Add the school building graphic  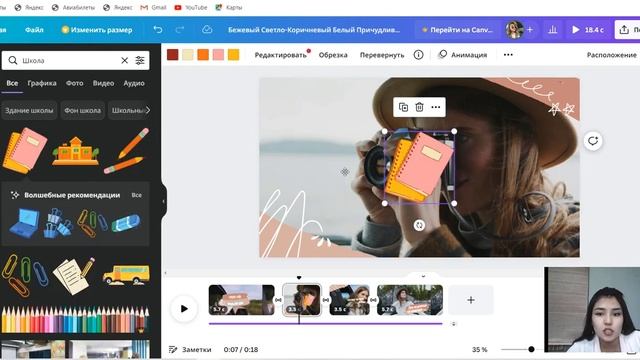click(x=76, y=151)
